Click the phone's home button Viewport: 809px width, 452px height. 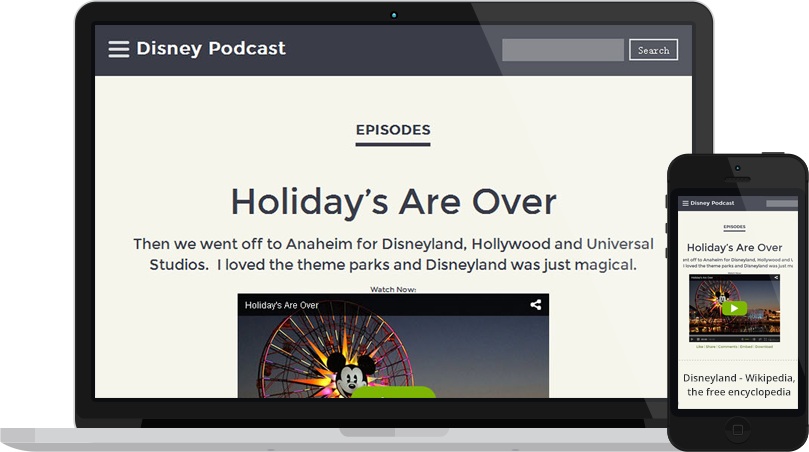pyautogui.click(x=738, y=430)
